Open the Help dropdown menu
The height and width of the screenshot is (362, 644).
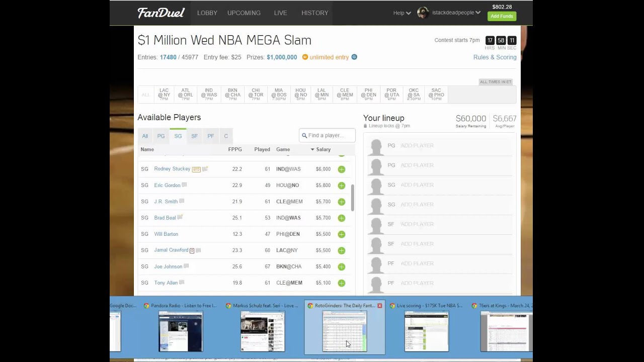[x=402, y=13]
